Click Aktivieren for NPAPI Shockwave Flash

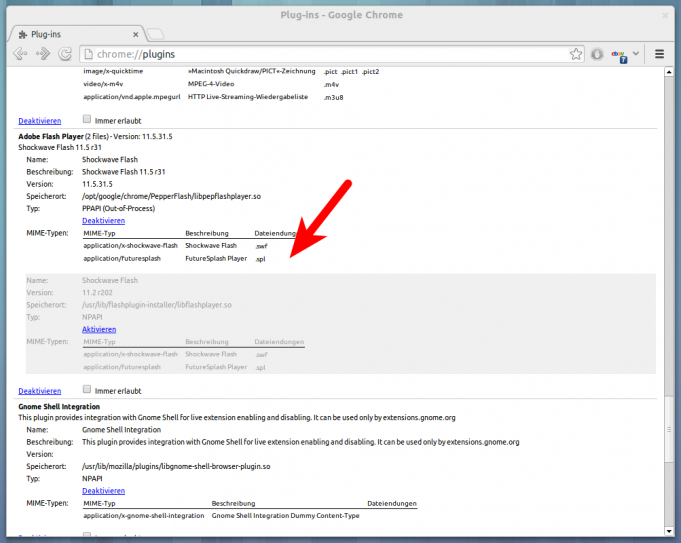pos(99,329)
